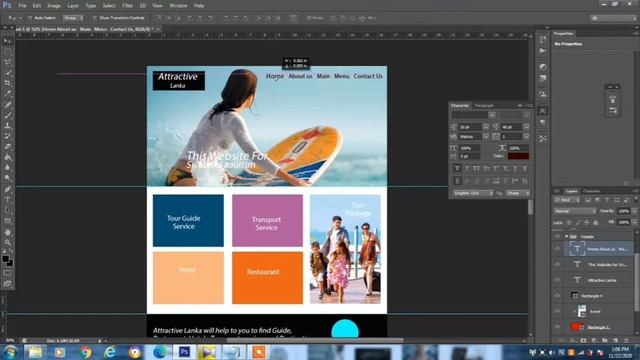Apply Strikethrough style in Character panel
Image resolution: width=640 pixels, height=360 pixels.
coord(525,168)
